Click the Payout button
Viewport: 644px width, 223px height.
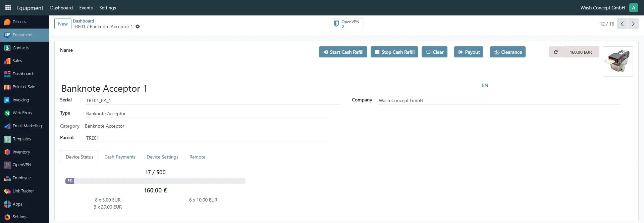click(469, 52)
